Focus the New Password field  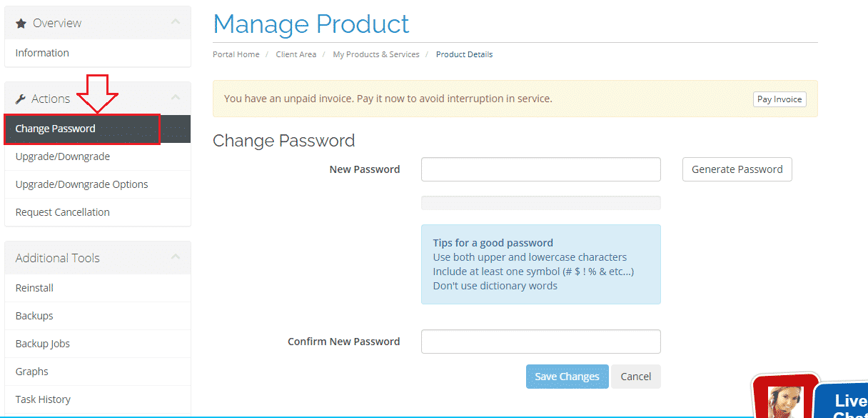540,169
